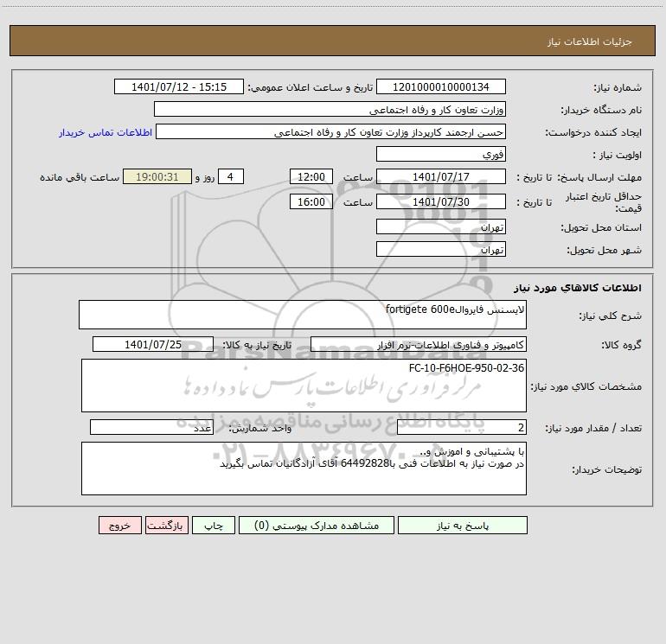
Task: Click the خروج exit button
Action: [119, 525]
